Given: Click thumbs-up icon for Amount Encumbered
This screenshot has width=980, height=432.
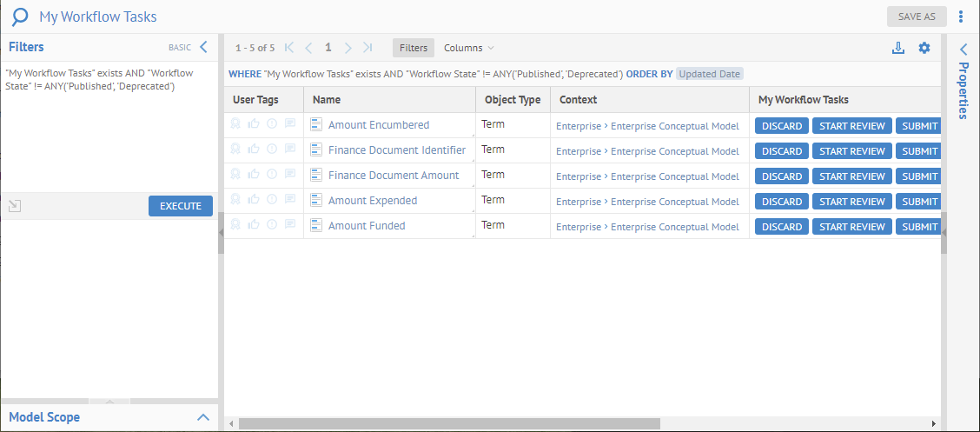Looking at the screenshot, I should [x=254, y=124].
